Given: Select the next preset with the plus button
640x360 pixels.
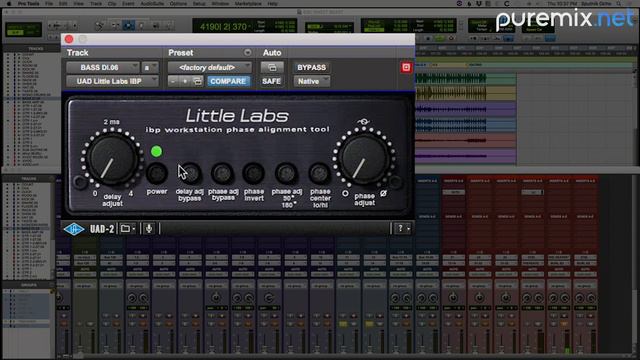Looking at the screenshot, I should [185, 81].
